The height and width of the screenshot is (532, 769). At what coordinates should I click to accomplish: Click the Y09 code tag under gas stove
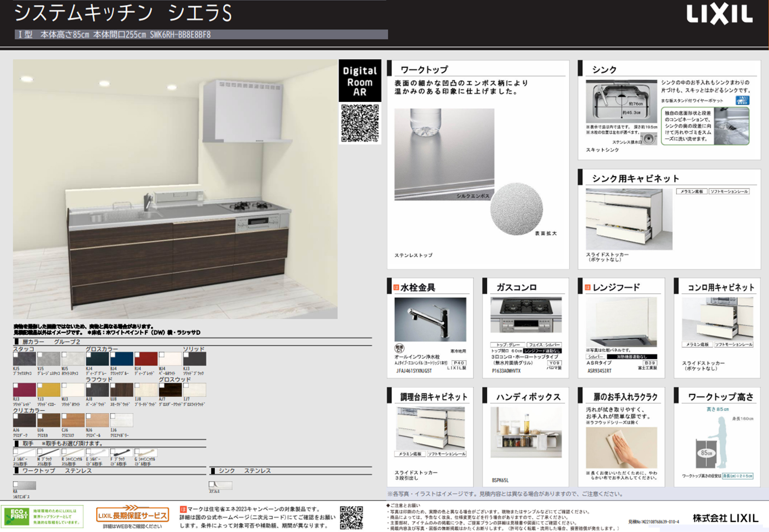[x=554, y=363]
